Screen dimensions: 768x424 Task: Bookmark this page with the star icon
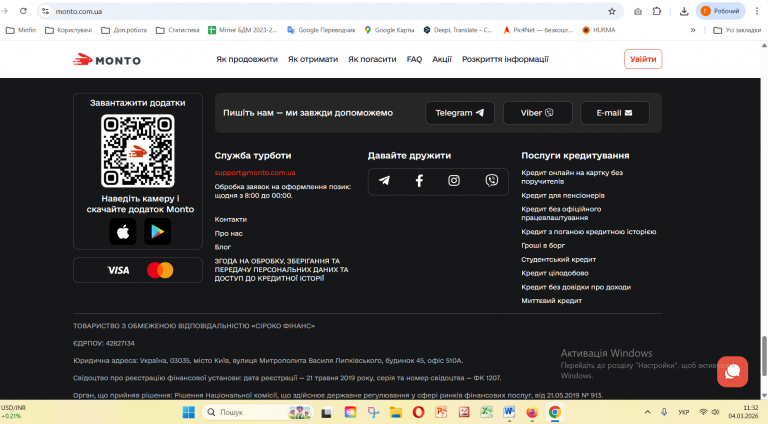coord(612,11)
